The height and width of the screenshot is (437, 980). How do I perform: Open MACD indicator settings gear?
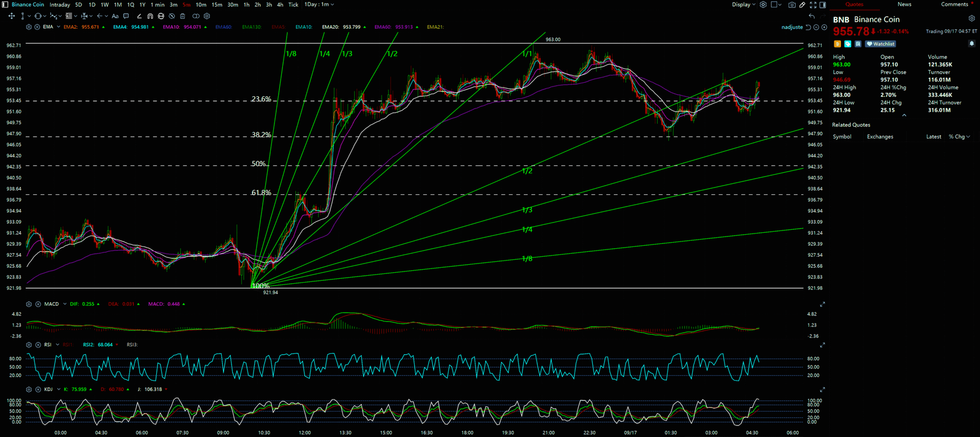pos(29,304)
